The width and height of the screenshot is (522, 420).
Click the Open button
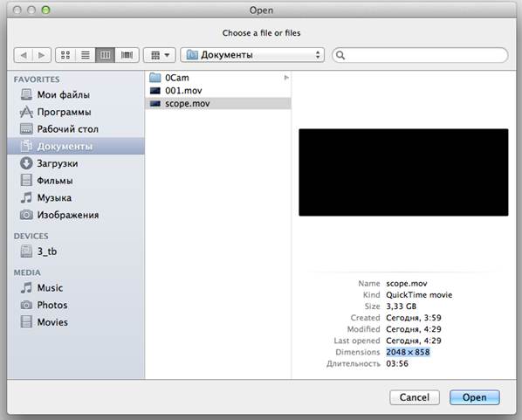tap(474, 397)
